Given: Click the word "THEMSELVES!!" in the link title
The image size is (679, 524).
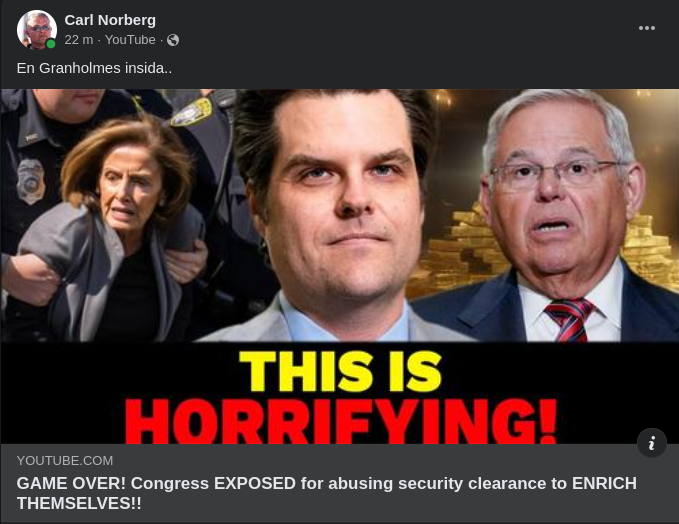Looking at the screenshot, I should click(79, 503).
